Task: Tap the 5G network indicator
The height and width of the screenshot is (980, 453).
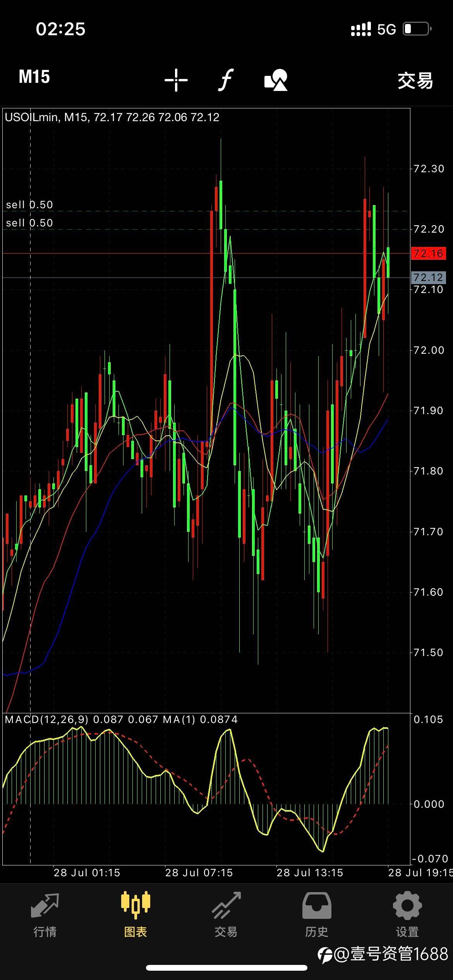Action: pos(386,29)
